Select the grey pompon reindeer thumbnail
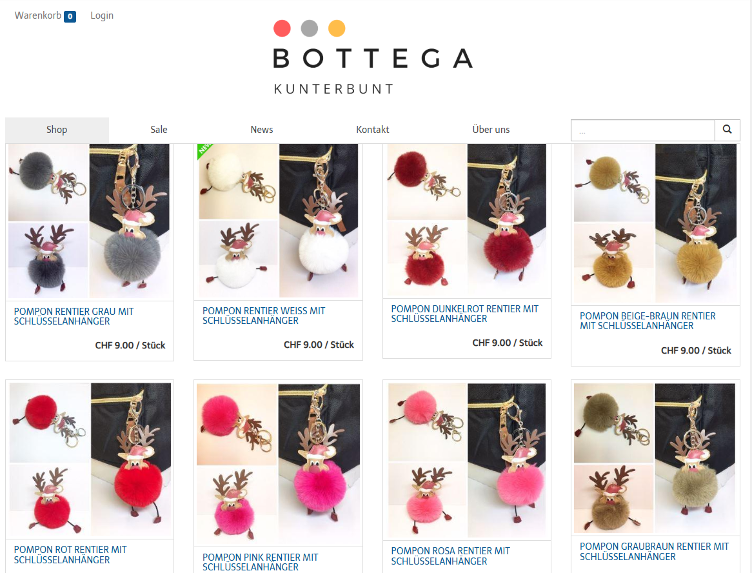The height and width of the screenshot is (573, 752). [x=89, y=221]
